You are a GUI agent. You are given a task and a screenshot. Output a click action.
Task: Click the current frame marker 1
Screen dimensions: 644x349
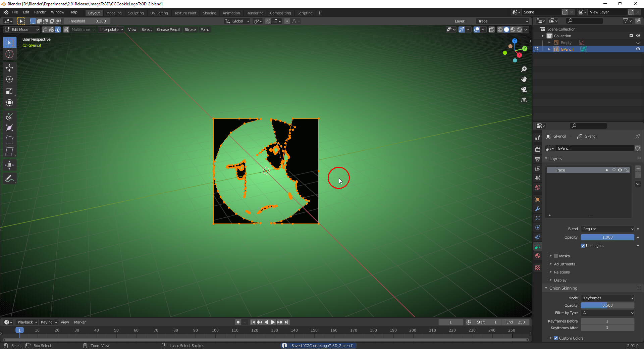[19, 330]
